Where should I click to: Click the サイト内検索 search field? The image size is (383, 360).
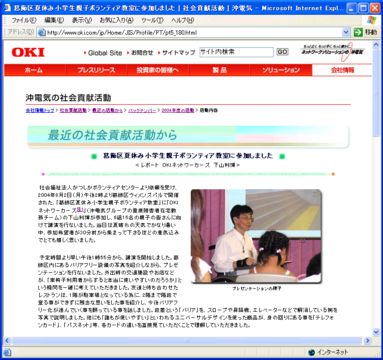(236, 52)
